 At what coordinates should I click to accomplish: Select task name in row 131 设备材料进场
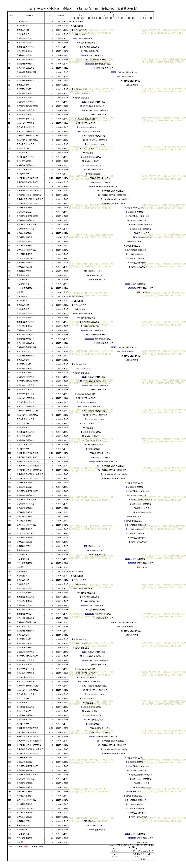click(x=22, y=572)
